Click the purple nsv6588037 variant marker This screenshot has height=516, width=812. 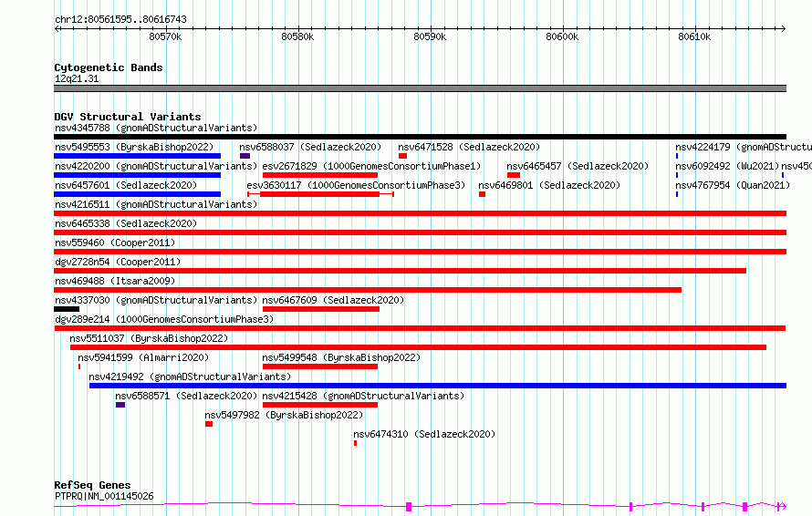click(x=245, y=156)
